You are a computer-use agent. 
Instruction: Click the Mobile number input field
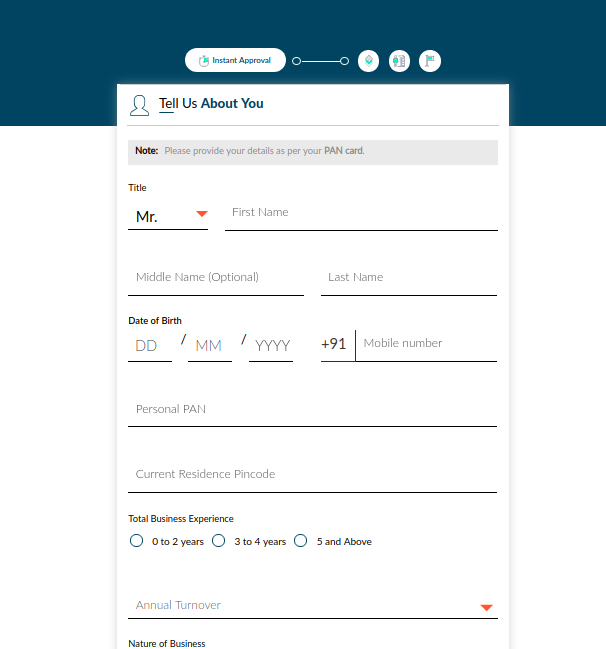click(426, 344)
